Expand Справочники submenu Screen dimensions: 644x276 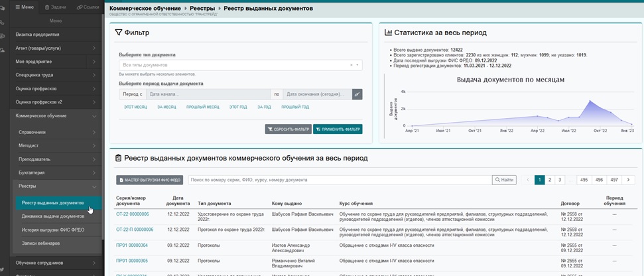[x=57, y=132]
